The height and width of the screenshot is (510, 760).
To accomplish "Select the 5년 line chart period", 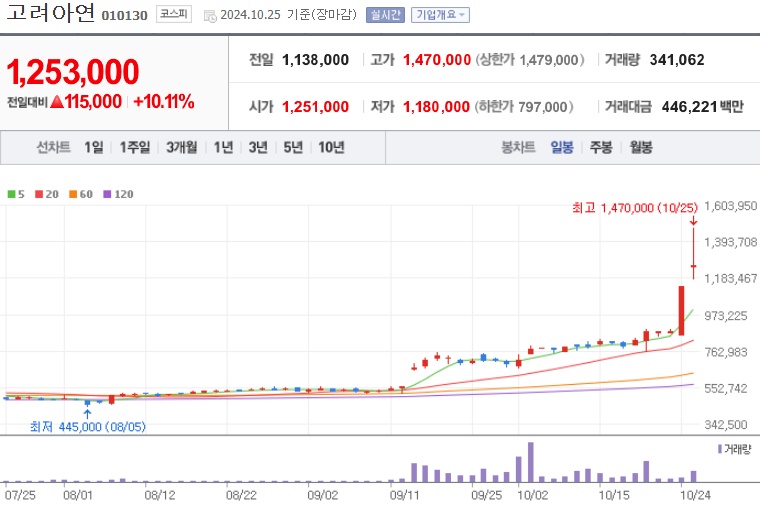I will [293, 147].
